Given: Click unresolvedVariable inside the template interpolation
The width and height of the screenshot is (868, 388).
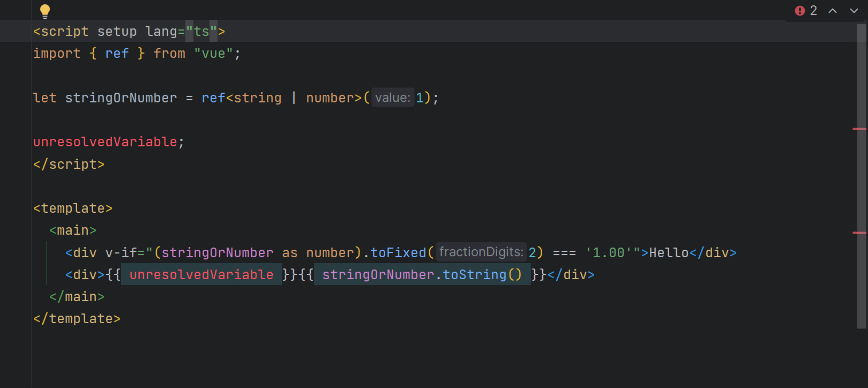Looking at the screenshot, I should coord(201,275).
